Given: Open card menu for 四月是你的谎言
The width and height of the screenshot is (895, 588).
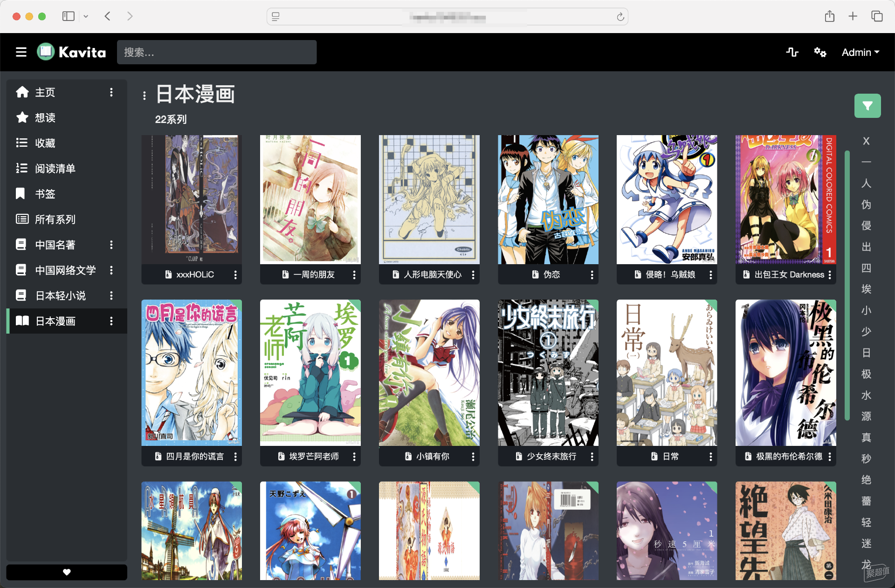Looking at the screenshot, I should (x=235, y=457).
